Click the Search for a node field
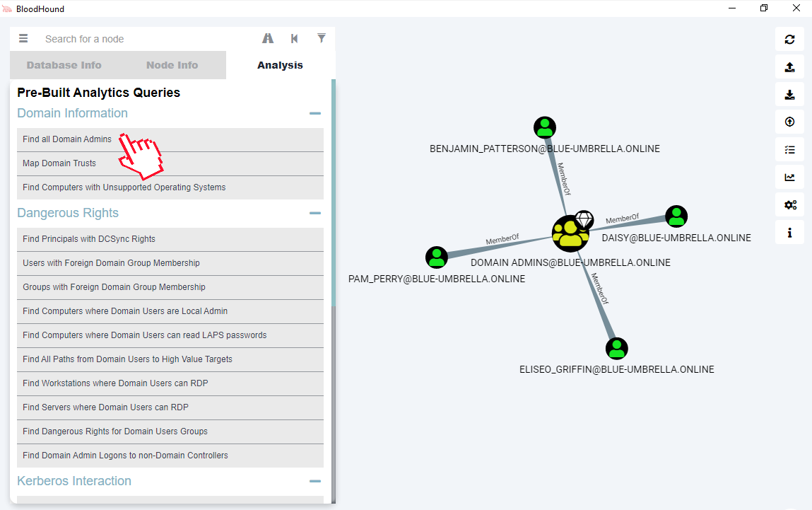Screen dimensions: 812x510 tap(148, 39)
